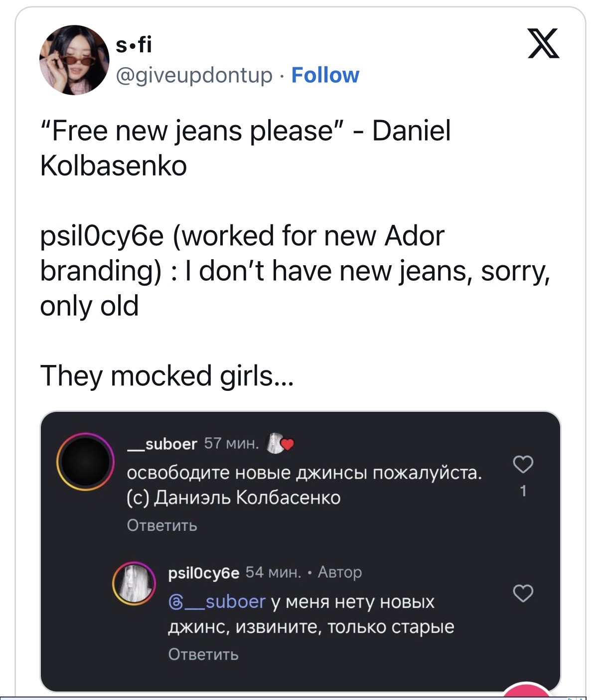
Task: Click s•fi profile avatar photo
Action: pos(74,60)
